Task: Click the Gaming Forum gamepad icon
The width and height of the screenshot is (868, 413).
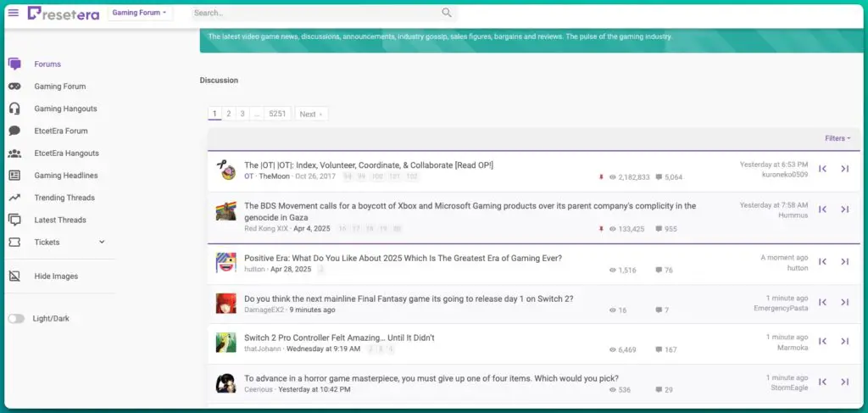Action: pyautogui.click(x=15, y=87)
